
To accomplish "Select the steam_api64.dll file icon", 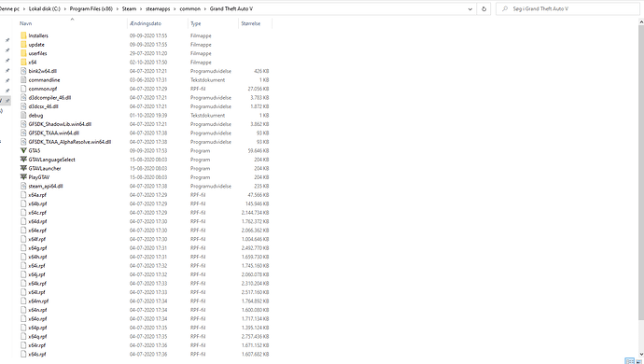I will pos(23,186).
